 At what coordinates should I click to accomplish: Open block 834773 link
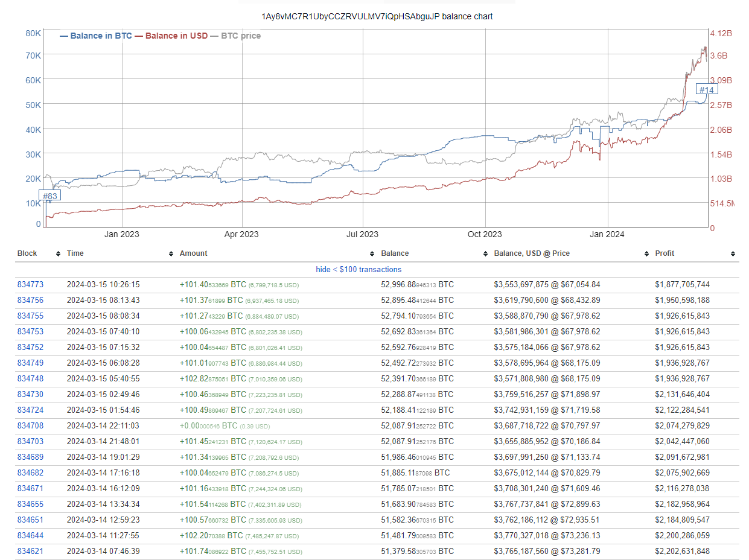click(x=30, y=285)
